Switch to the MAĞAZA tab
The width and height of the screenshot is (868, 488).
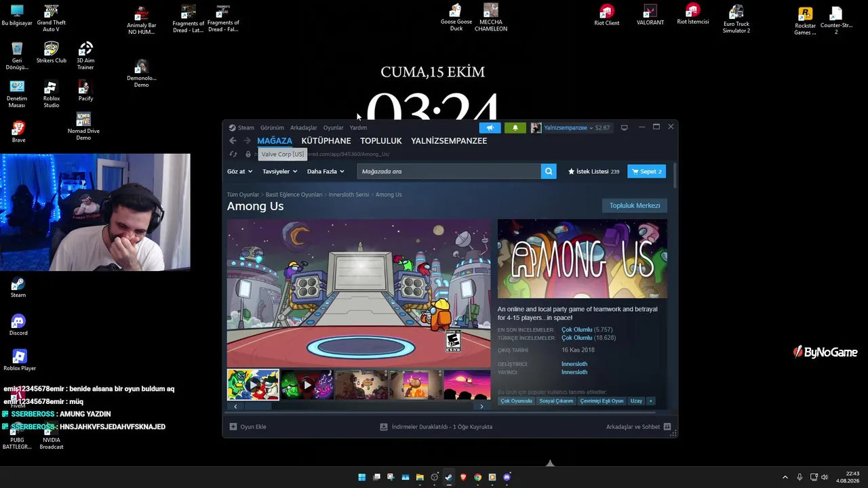pyautogui.click(x=275, y=141)
